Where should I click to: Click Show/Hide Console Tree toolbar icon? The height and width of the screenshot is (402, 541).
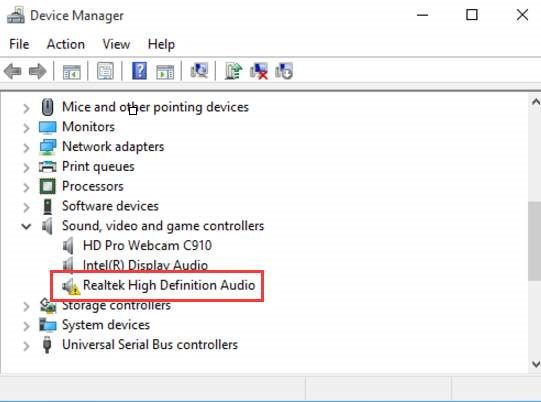coord(72,72)
